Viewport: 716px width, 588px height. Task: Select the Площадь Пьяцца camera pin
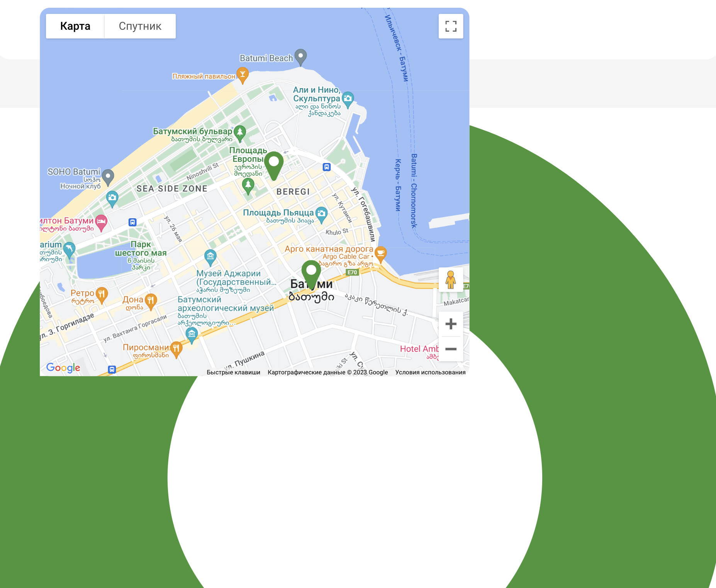coord(321,215)
